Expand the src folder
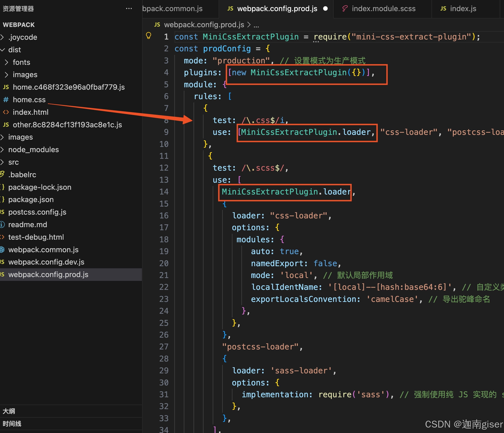 click(13, 162)
